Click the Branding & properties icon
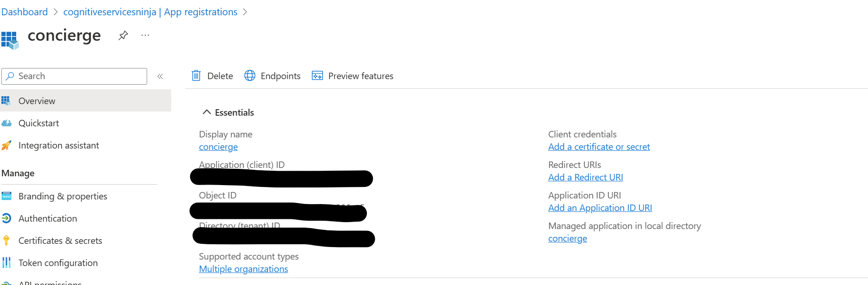The width and height of the screenshot is (868, 285). point(6,196)
